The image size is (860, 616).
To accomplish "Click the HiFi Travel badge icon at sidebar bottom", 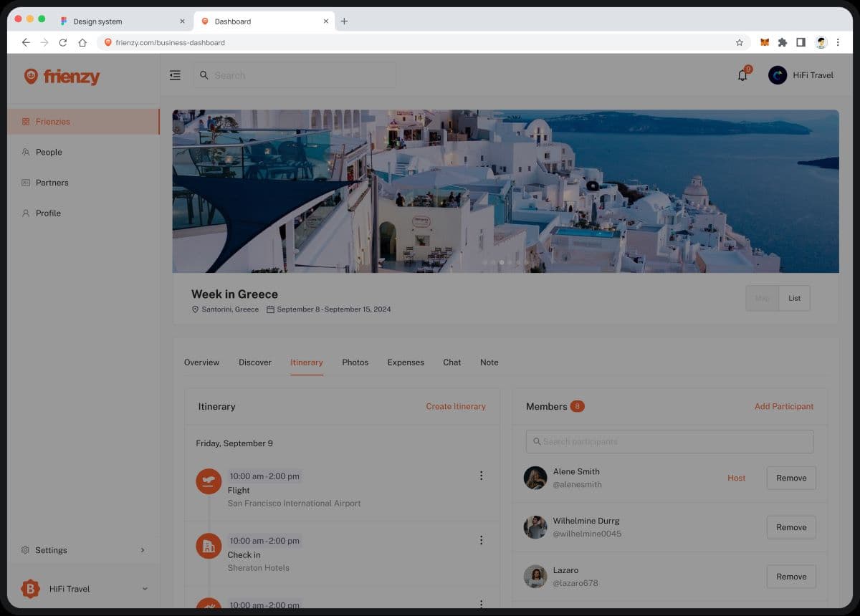I will 30,589.
